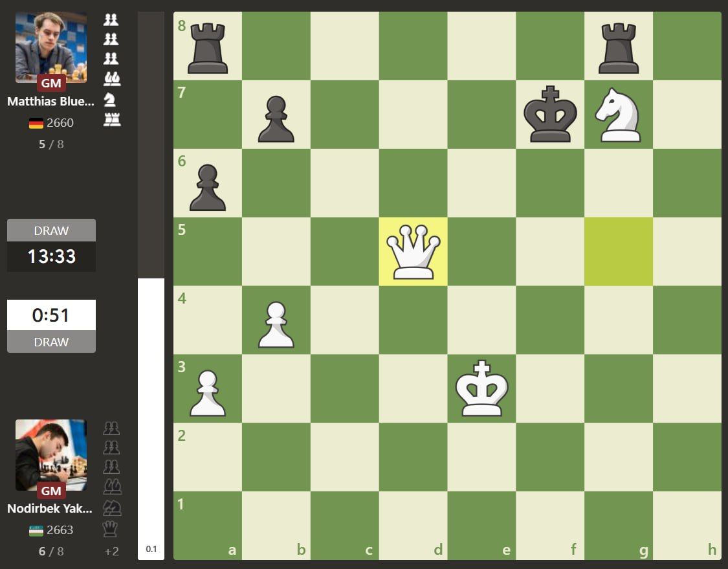Open Matthias Bluebaum's profile photo

51,47
